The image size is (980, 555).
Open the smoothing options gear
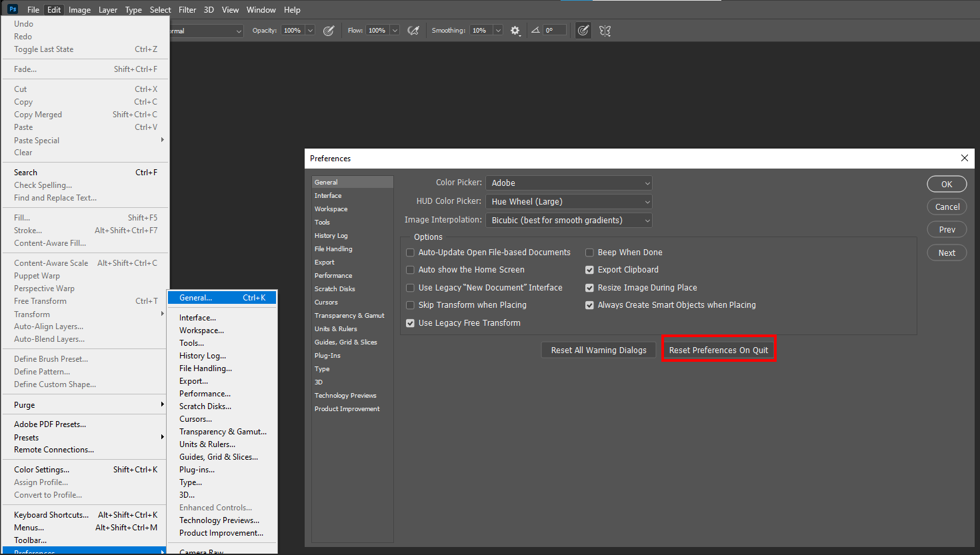(515, 30)
